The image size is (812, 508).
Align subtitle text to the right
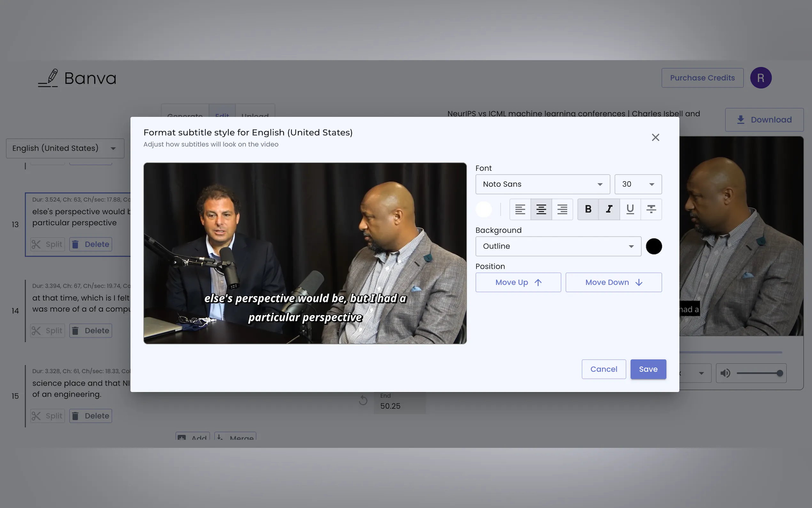pyautogui.click(x=562, y=209)
